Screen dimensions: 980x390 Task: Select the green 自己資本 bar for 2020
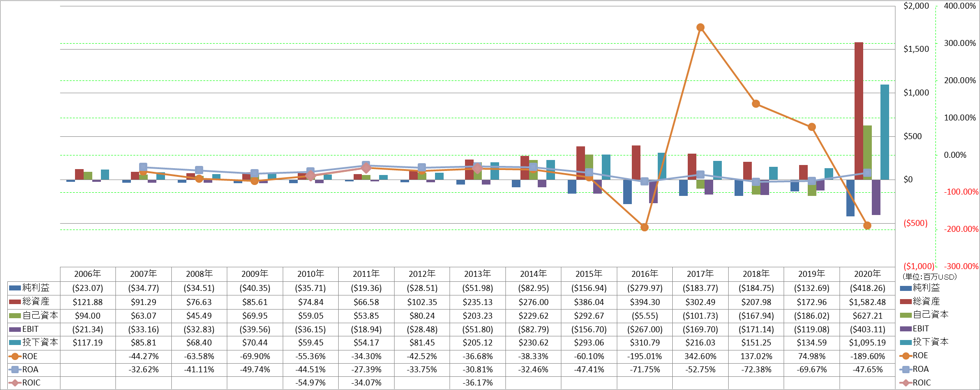(x=867, y=153)
